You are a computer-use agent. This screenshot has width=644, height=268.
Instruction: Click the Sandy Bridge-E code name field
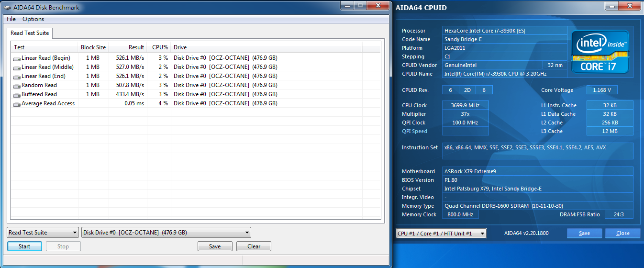pos(504,39)
